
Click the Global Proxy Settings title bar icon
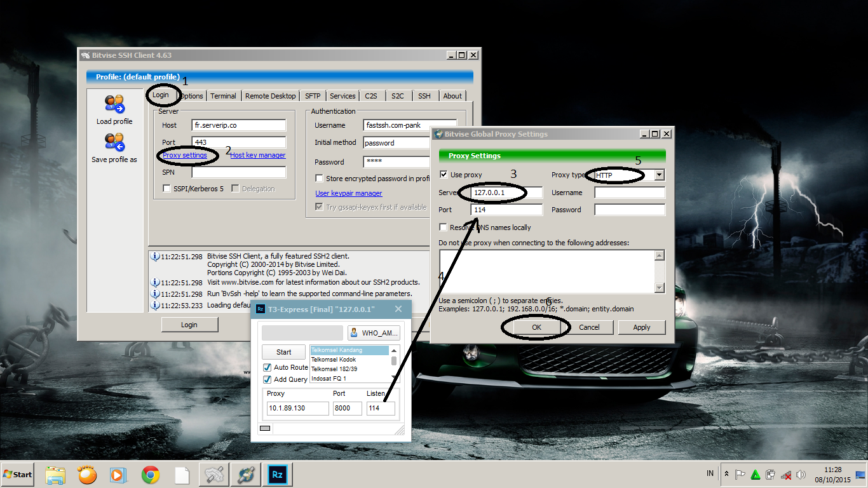click(438, 134)
